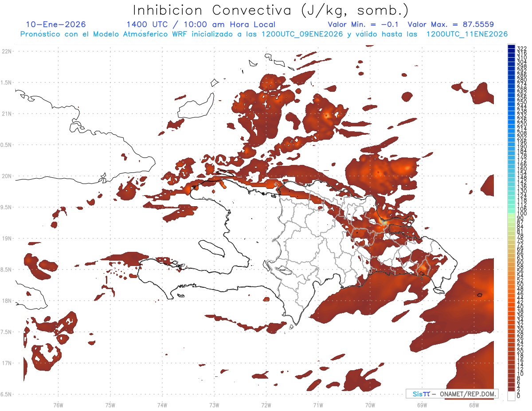Click the '20N' latitude label
This screenshot has height=411, width=532.
coord(7,176)
